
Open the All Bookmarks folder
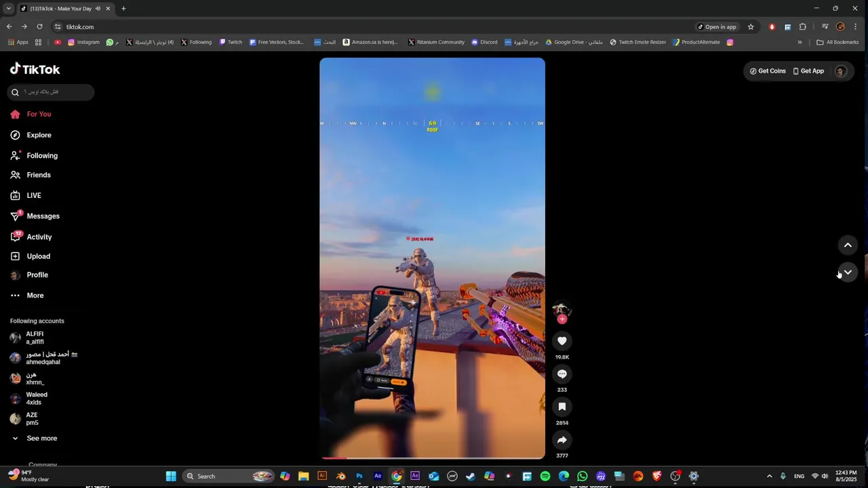coord(837,42)
